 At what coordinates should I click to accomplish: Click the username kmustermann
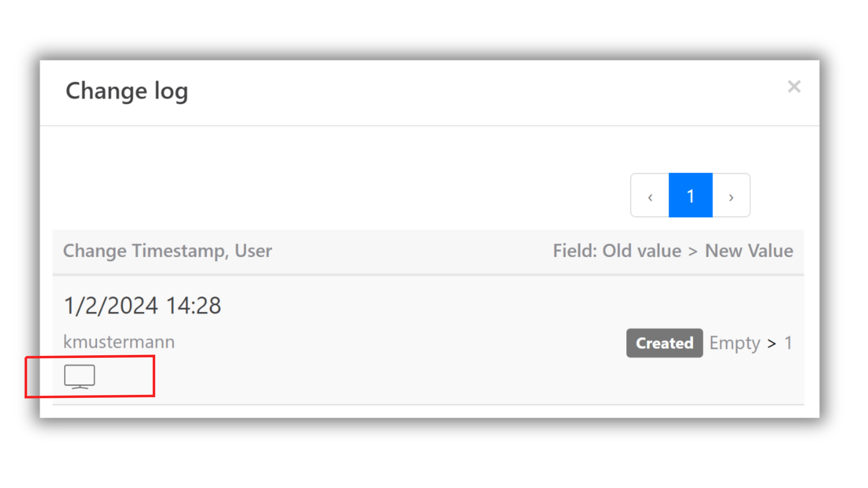pos(119,342)
